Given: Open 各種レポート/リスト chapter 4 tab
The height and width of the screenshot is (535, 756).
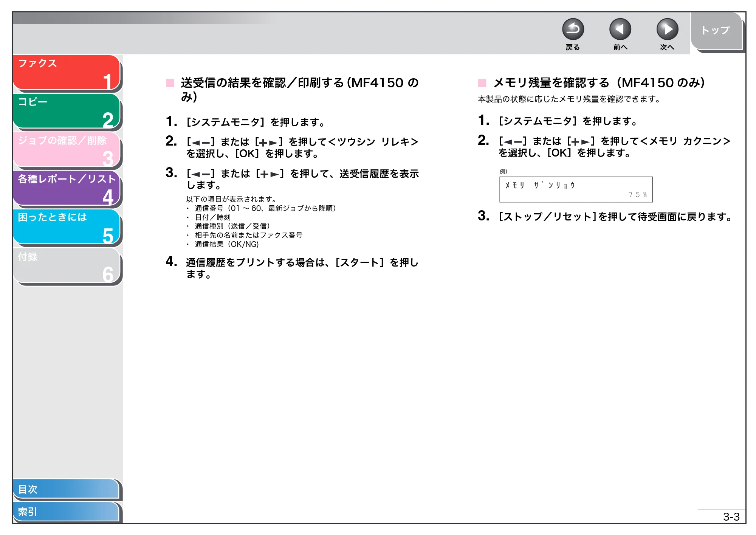Looking at the screenshot, I should (x=67, y=188).
